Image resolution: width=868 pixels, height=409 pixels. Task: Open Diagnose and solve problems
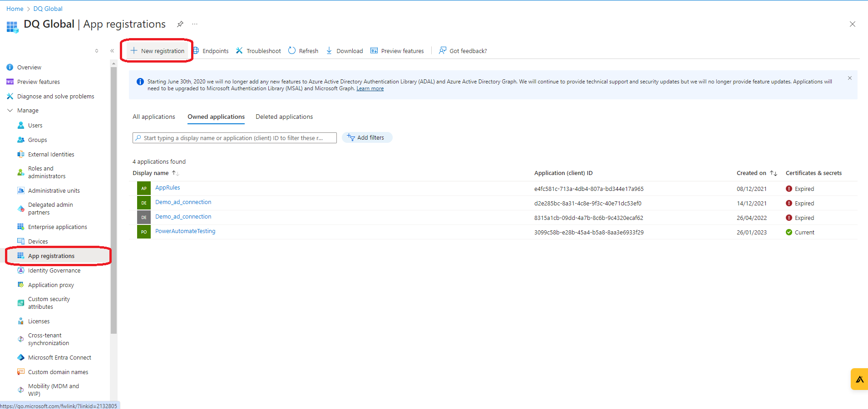[x=57, y=96]
